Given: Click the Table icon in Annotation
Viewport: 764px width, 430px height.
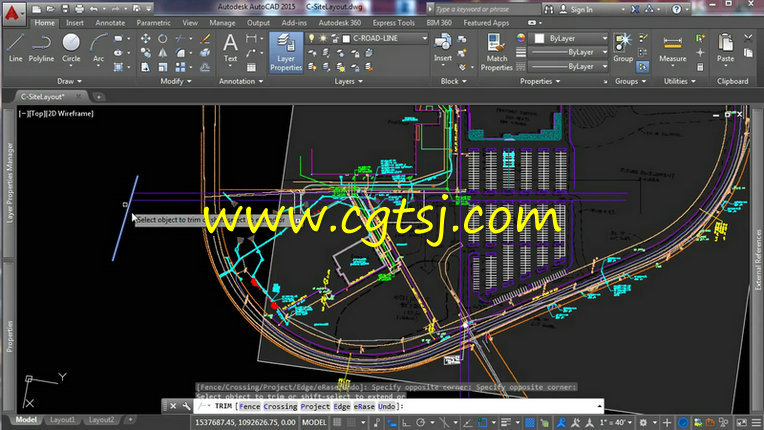Looking at the screenshot, I should coord(251,67).
